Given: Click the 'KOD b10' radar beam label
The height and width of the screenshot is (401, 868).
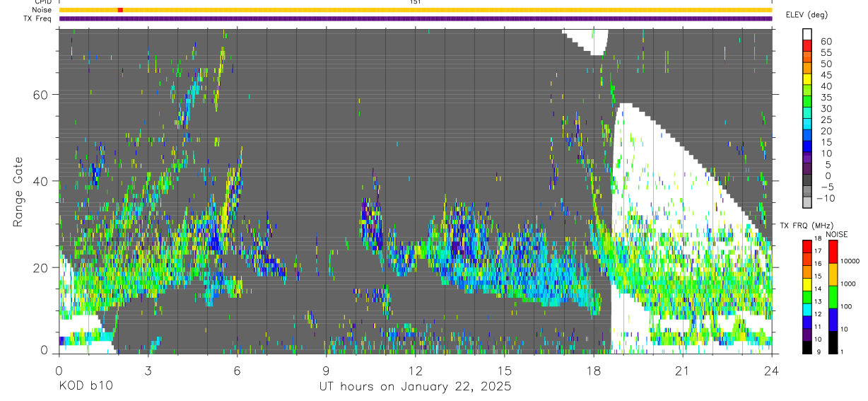Looking at the screenshot, I should coord(85,387).
